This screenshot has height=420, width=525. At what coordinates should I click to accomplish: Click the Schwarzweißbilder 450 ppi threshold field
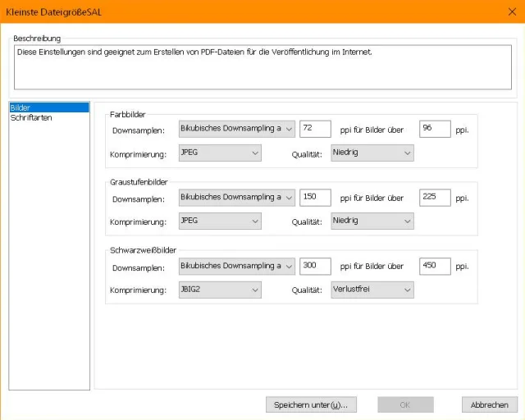435,267
